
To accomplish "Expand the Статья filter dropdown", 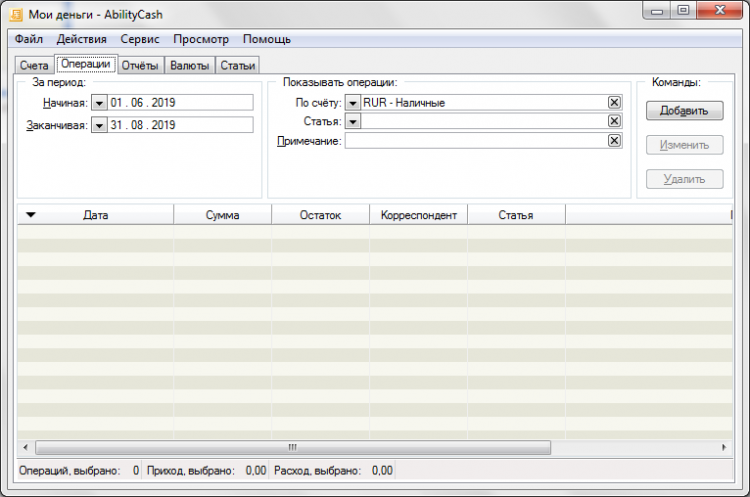I will 352,122.
